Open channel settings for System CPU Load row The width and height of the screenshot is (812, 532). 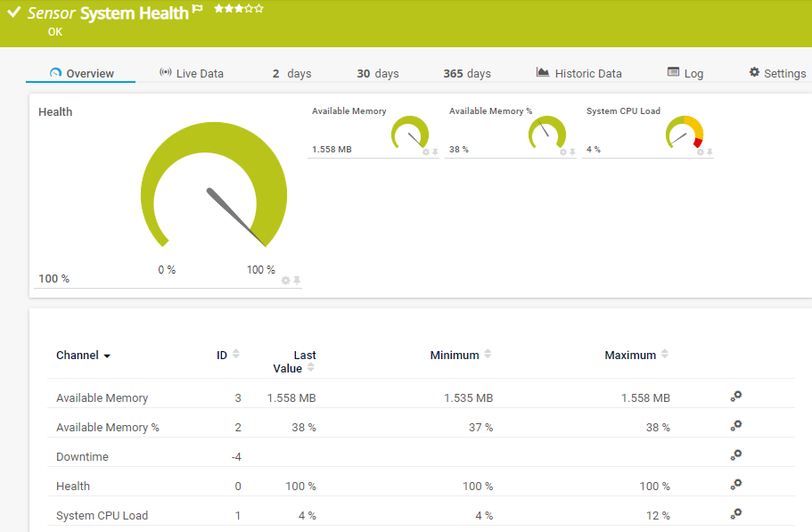(x=735, y=515)
